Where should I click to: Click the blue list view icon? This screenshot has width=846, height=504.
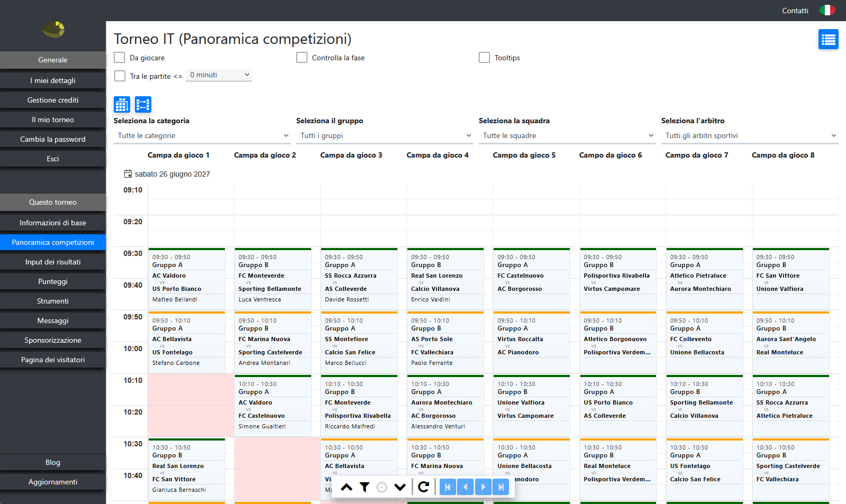(x=828, y=39)
